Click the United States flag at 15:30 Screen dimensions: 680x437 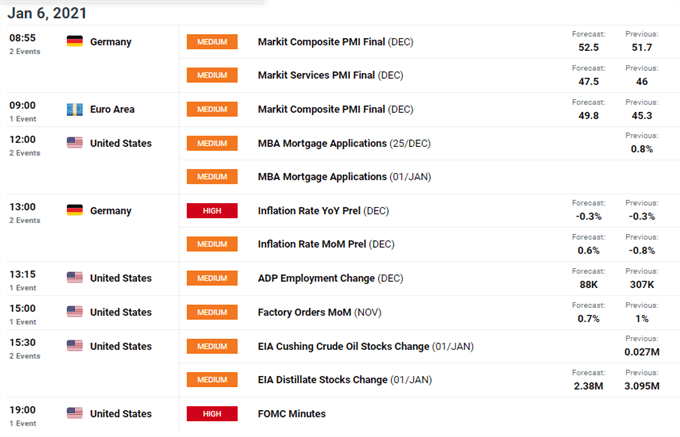click(75, 346)
